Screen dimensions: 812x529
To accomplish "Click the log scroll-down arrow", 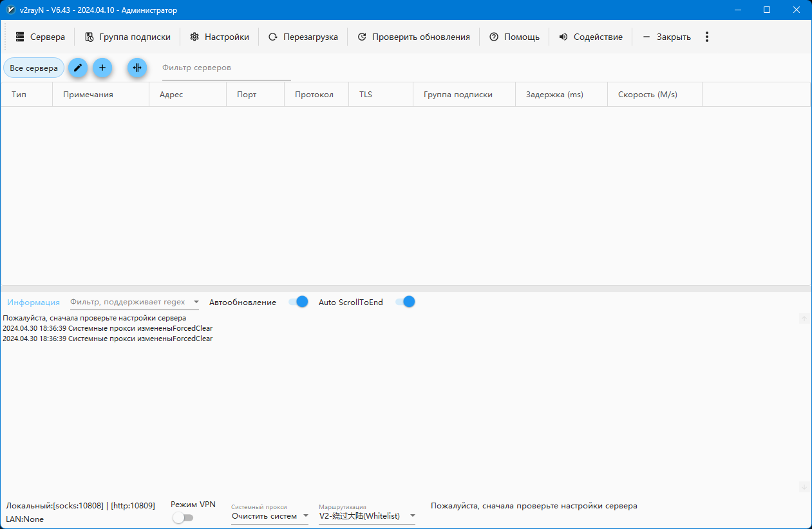I will [804, 487].
